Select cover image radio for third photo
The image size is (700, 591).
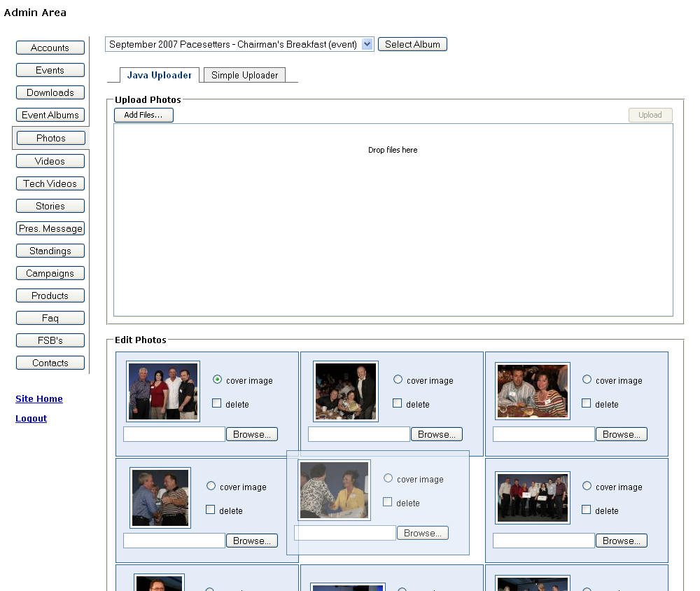(587, 380)
